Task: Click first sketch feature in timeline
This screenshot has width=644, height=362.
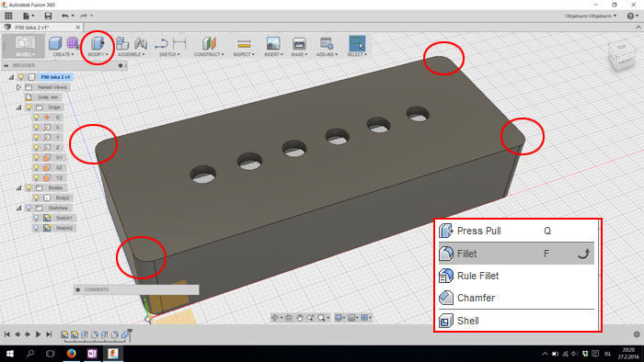Action: point(64,334)
